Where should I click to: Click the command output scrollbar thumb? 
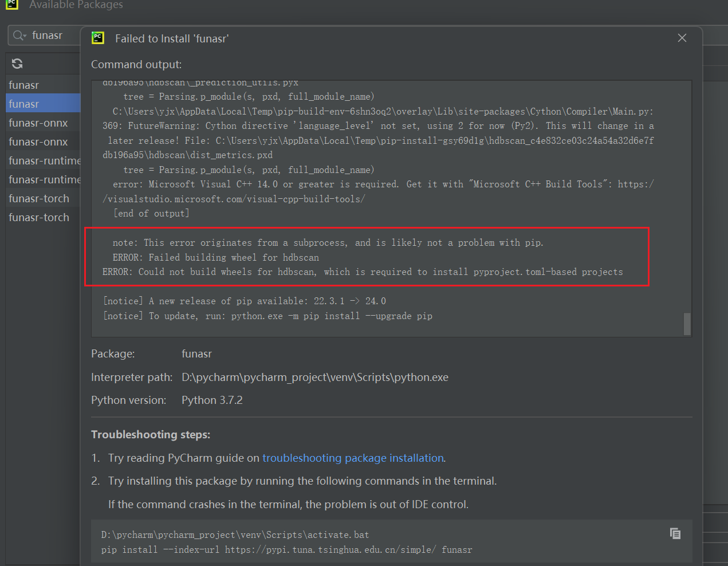(687, 324)
